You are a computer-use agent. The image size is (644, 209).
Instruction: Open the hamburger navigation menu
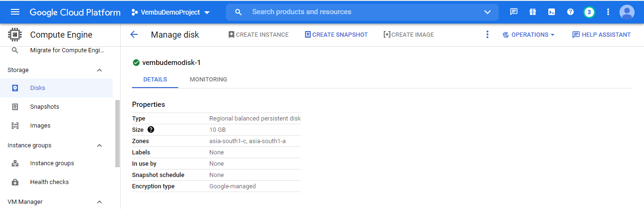tap(15, 12)
